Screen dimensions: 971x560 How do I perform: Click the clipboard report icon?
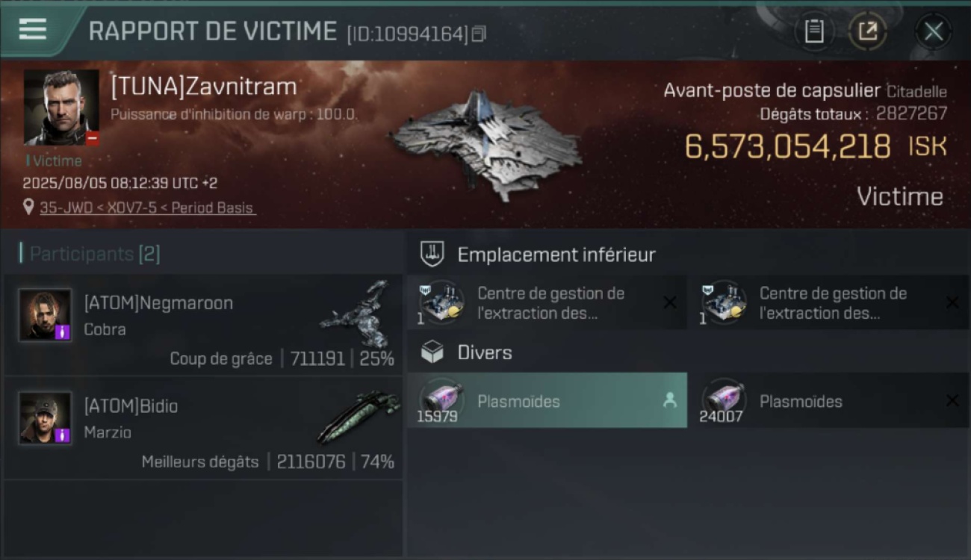[x=813, y=31]
